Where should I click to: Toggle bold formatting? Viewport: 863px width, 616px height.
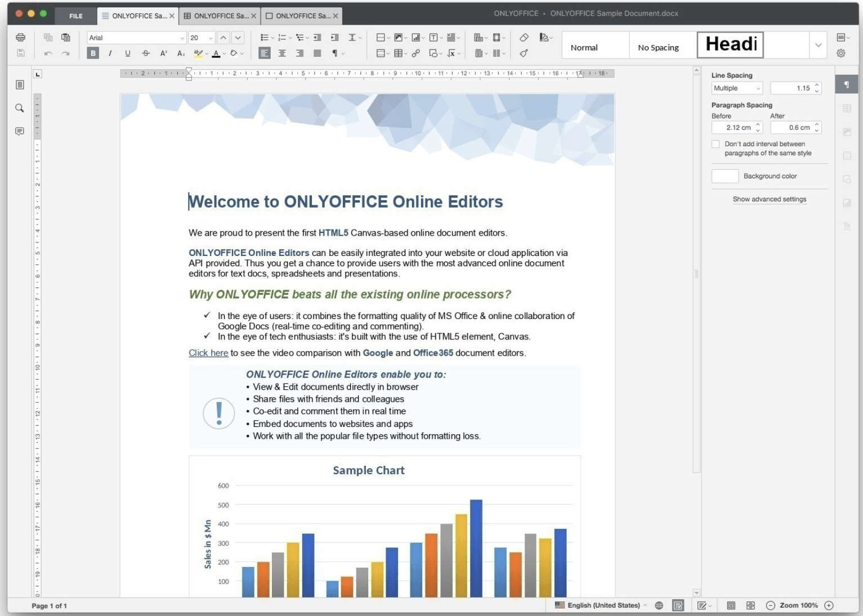tap(92, 53)
